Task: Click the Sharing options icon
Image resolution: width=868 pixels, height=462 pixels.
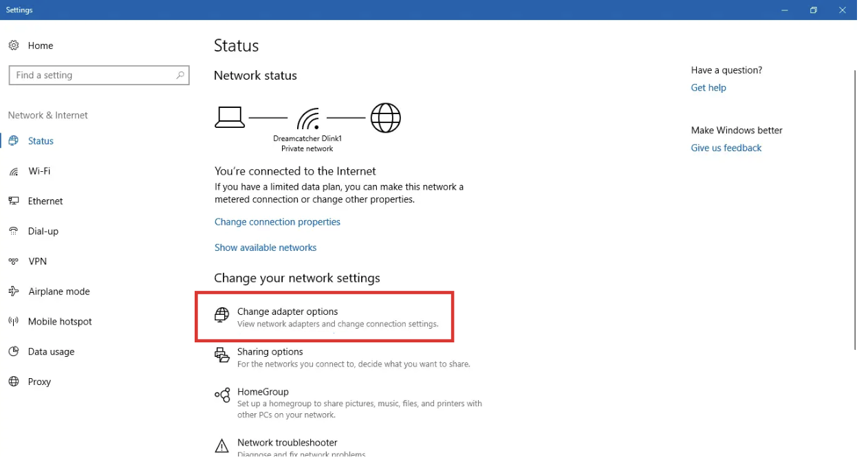Action: tap(221, 356)
